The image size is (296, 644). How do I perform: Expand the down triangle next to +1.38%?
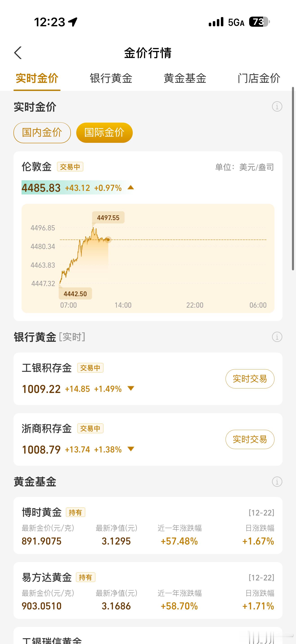point(131,449)
